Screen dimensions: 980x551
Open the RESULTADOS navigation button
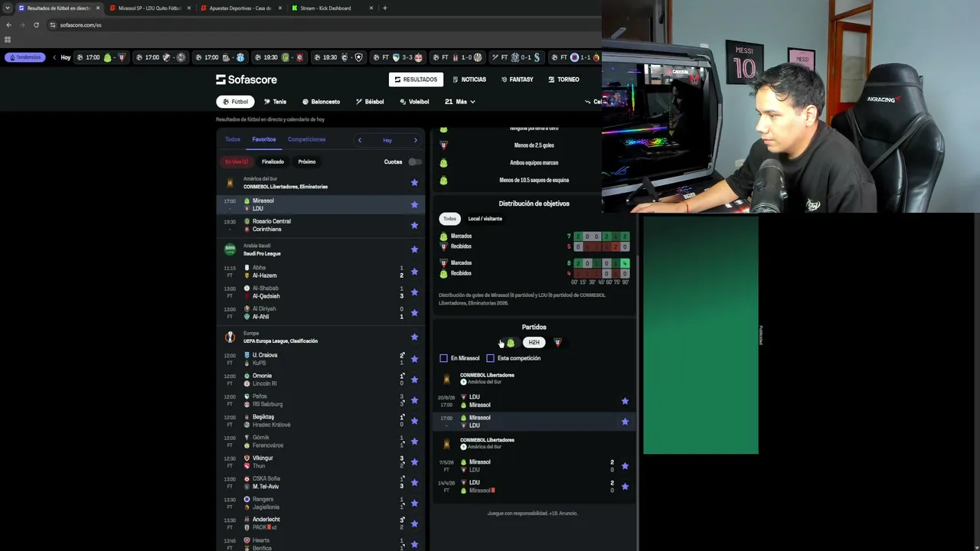click(416, 80)
